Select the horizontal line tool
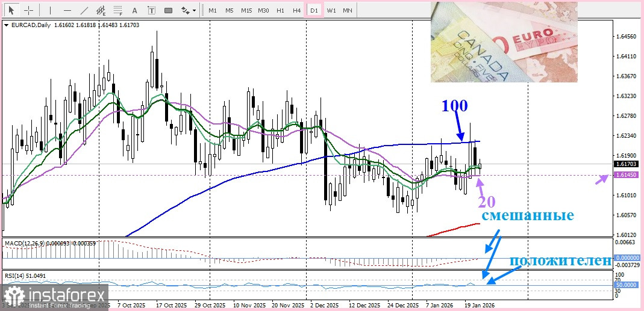The width and height of the screenshot is (644, 311). [67, 10]
